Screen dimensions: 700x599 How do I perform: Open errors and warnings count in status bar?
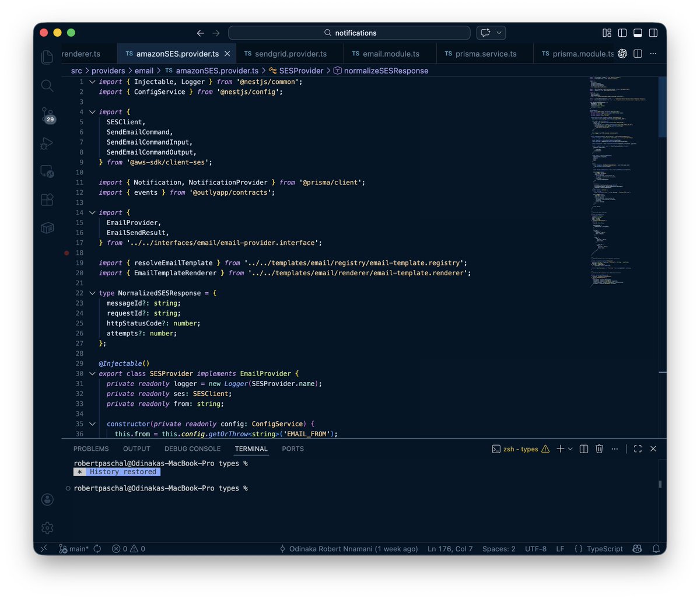pyautogui.click(x=128, y=549)
